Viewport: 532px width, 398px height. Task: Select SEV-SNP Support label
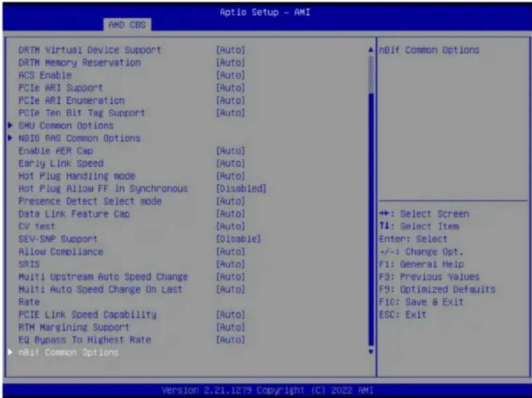pos(58,239)
